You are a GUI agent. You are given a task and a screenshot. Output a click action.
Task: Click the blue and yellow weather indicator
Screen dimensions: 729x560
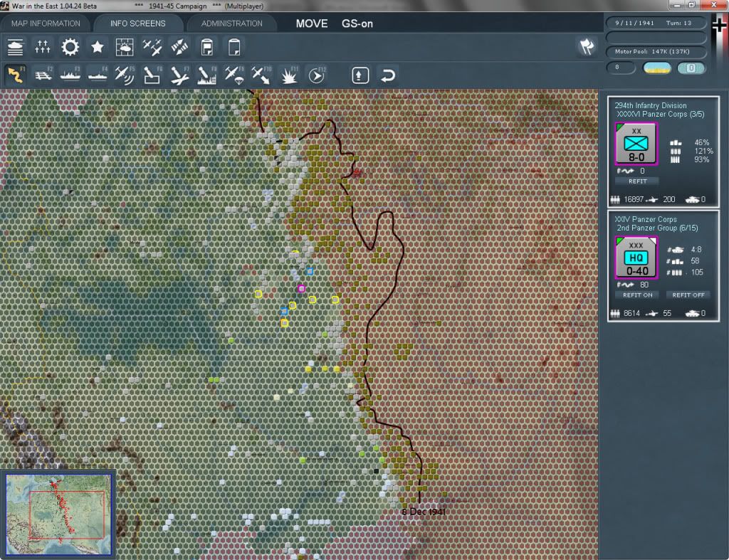[x=657, y=68]
